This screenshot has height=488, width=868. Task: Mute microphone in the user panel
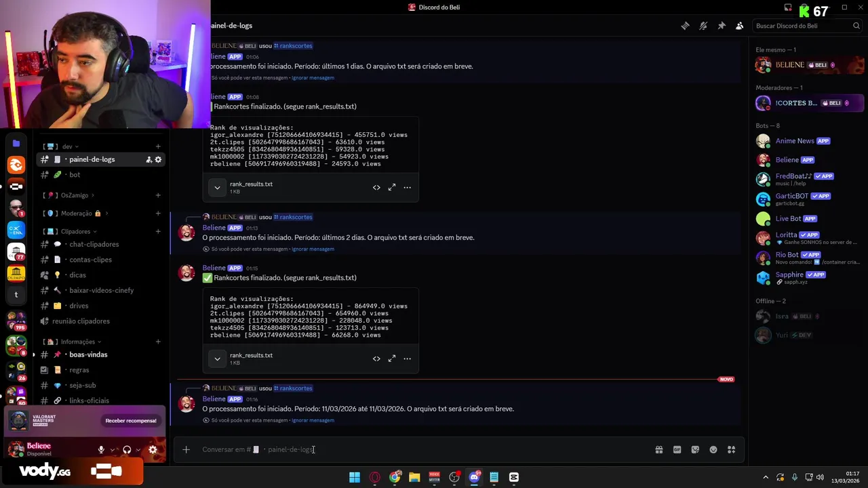click(x=101, y=449)
